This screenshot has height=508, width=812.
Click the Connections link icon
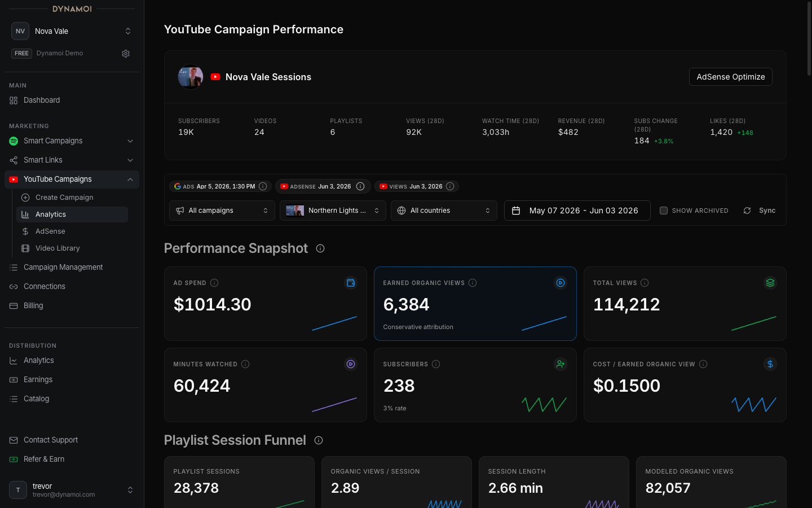[x=14, y=287]
